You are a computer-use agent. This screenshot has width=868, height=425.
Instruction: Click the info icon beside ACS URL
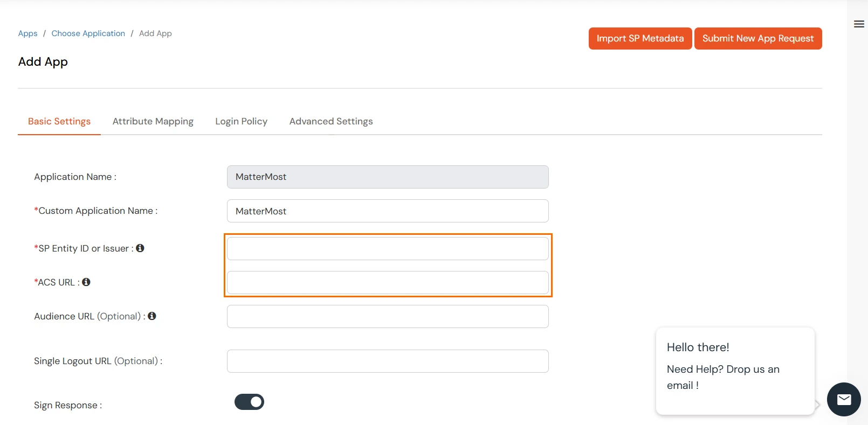coord(86,282)
